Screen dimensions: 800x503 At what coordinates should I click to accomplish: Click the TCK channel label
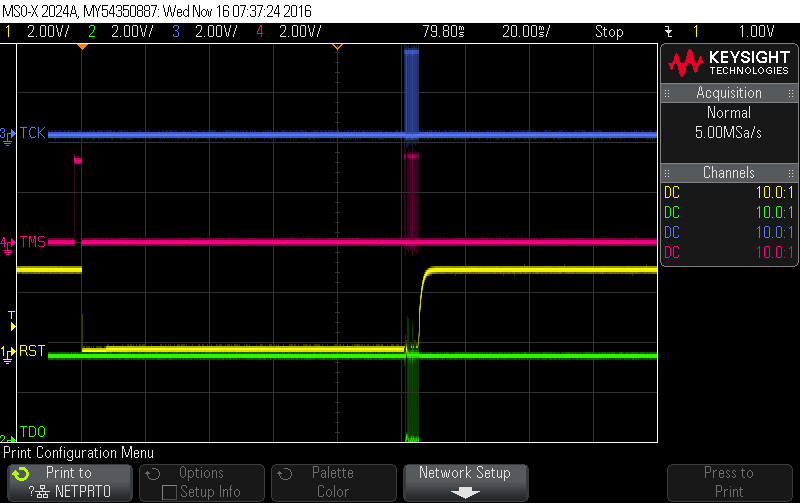point(33,133)
